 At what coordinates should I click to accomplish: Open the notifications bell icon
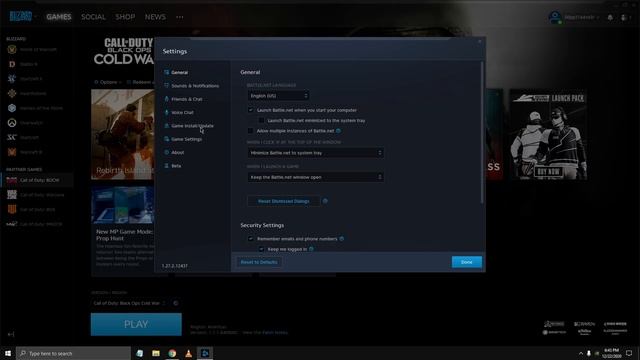[x=610, y=18]
